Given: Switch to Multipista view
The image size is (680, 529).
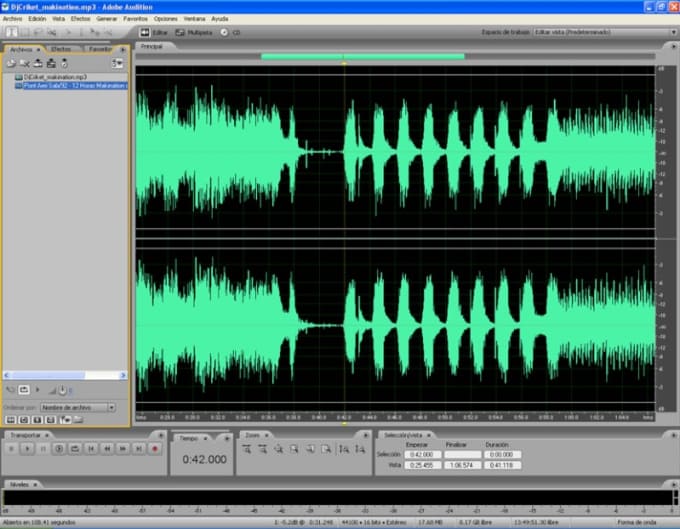Looking at the screenshot, I should [x=194, y=33].
